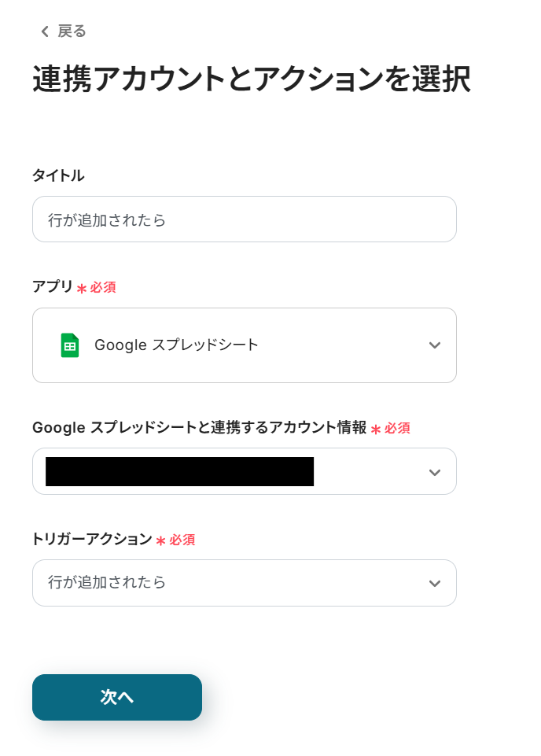Click the Google スプレッドシートと連携するアカウント情報 label

(199, 428)
